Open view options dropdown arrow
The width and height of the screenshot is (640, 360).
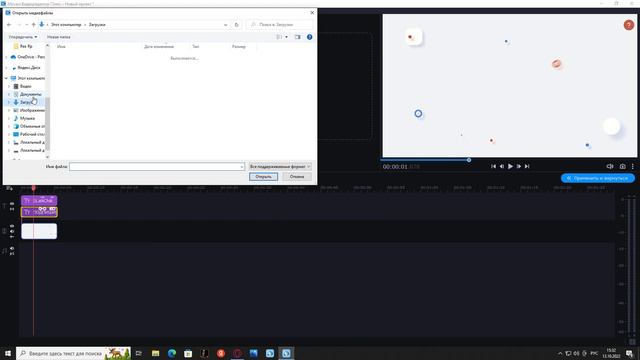286,37
